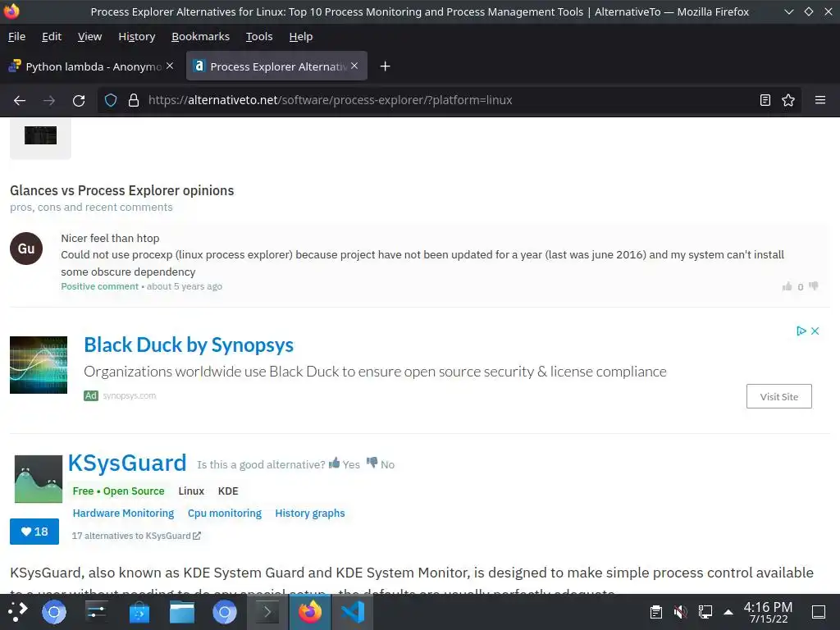Like KSysGuard with the 18 hearts button
Viewport: 840px width, 630px height.
click(34, 532)
